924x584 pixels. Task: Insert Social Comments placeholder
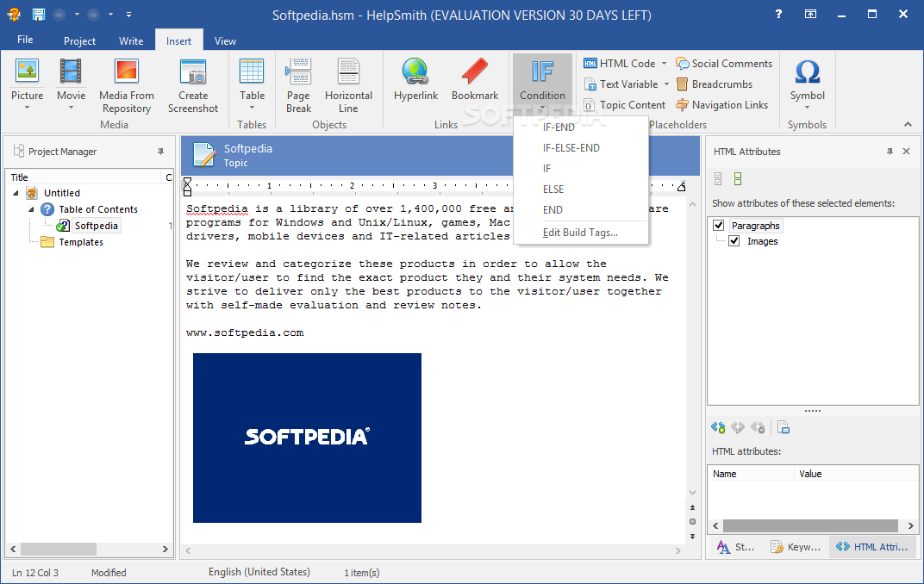724,64
